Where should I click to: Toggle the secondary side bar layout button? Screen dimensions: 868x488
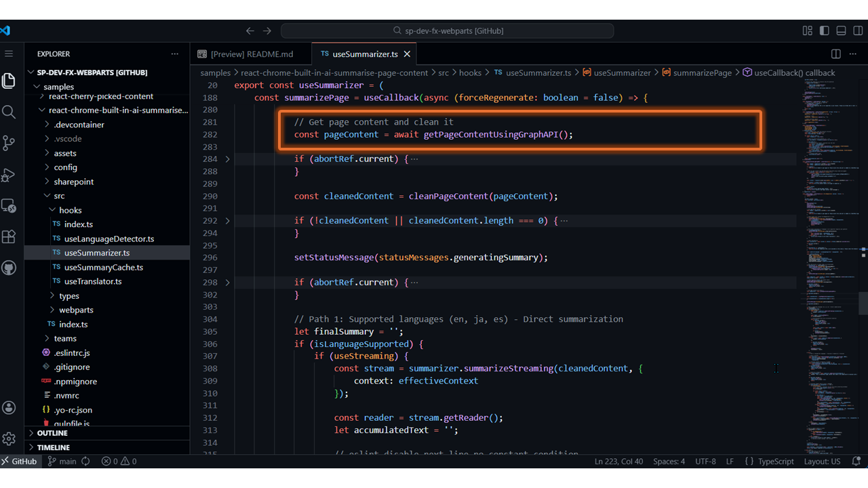click(x=858, y=30)
